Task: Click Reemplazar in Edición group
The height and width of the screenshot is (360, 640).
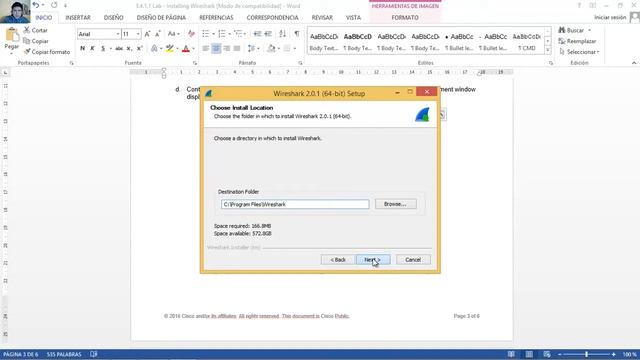Action: click(577, 41)
